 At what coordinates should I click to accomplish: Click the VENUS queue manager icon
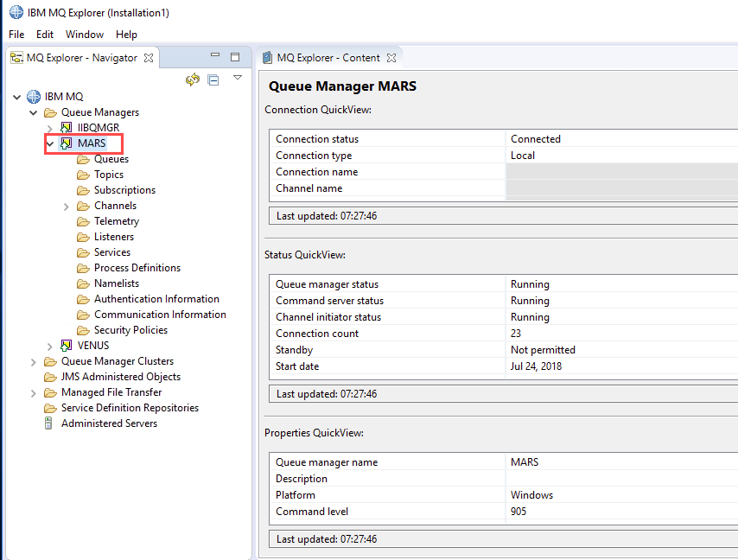(x=67, y=346)
